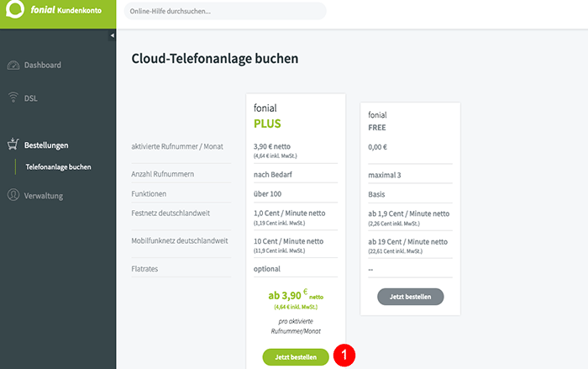Click '1,0 Cent / Minute netto' value
Image resolution: width=588 pixels, height=369 pixels.
click(x=290, y=213)
